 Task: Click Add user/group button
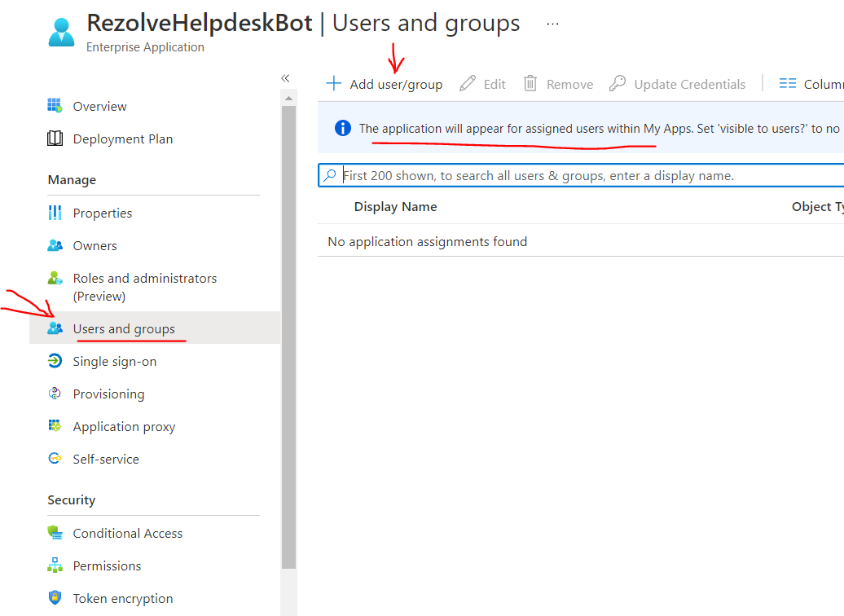pyautogui.click(x=385, y=84)
